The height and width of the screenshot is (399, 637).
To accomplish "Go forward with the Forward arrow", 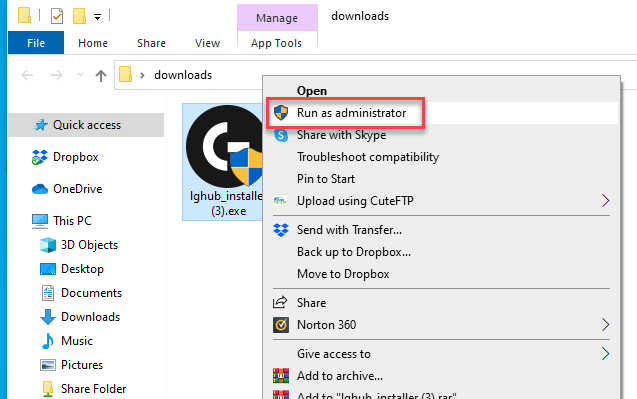I will click(56, 75).
